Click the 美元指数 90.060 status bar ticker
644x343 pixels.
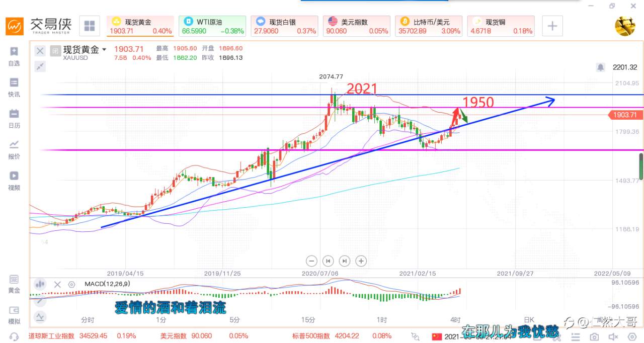click(204, 336)
